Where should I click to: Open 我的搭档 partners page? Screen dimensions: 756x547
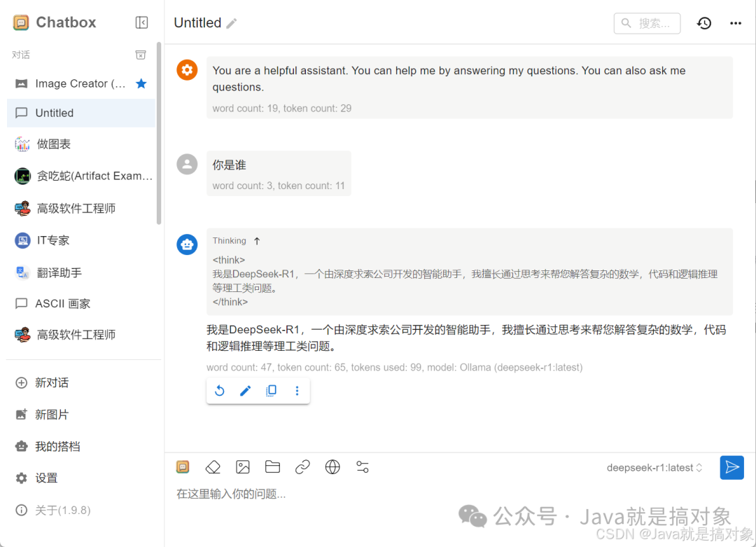(48, 446)
